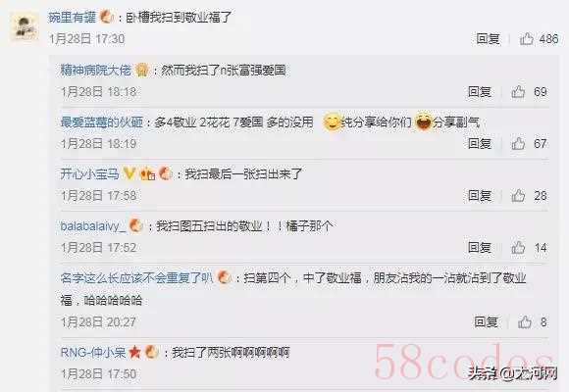Open 碗里有谱's profile avatar
Screen dimensions: 569x392
click(25, 27)
